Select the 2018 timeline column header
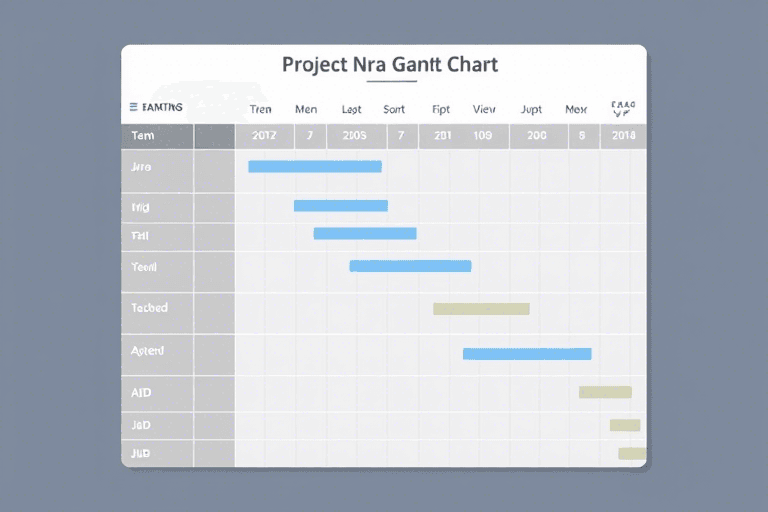 [623, 136]
